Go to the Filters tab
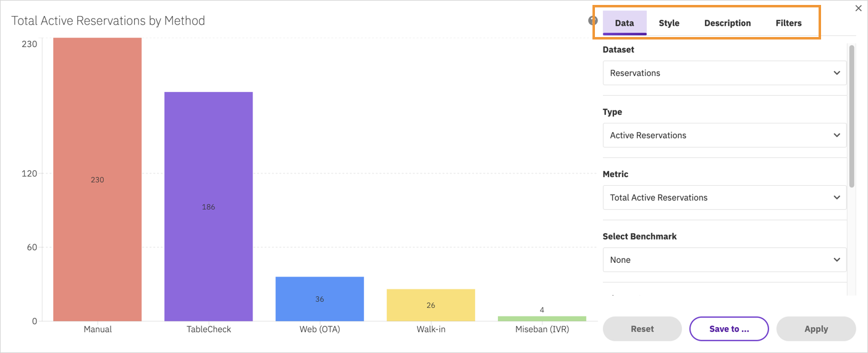This screenshot has width=868, height=353. (x=789, y=23)
